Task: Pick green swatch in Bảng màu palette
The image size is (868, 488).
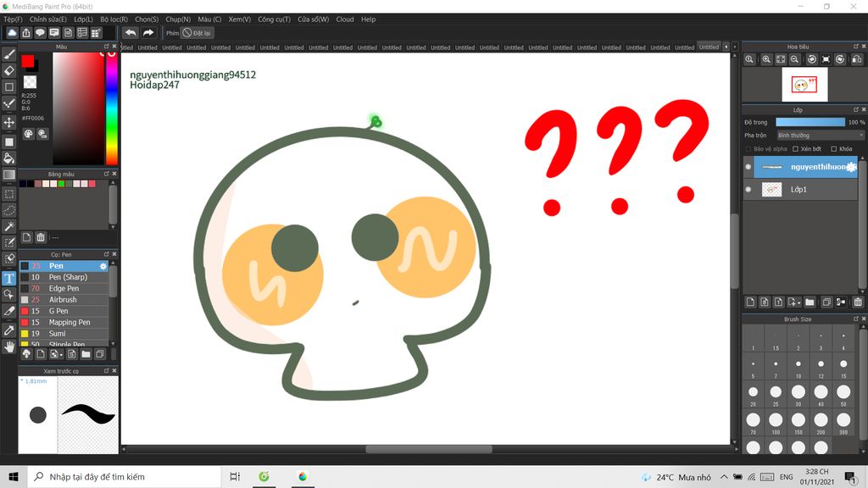Action: tap(61, 184)
